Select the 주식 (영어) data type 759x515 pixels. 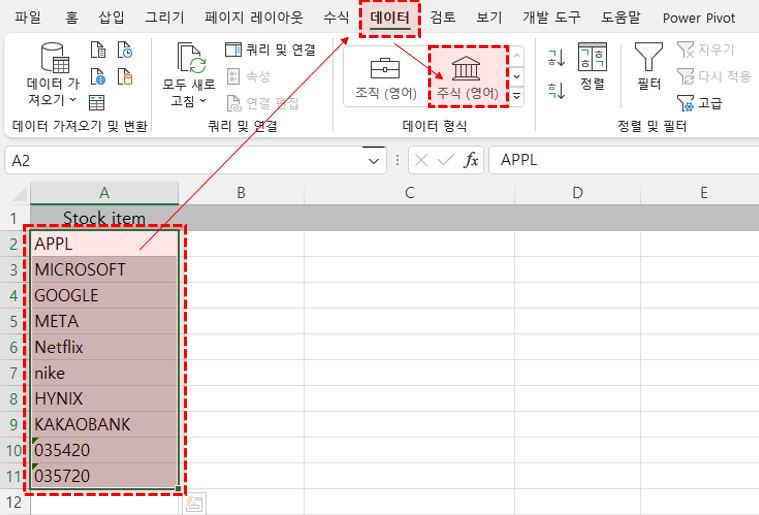pyautogui.click(x=468, y=77)
